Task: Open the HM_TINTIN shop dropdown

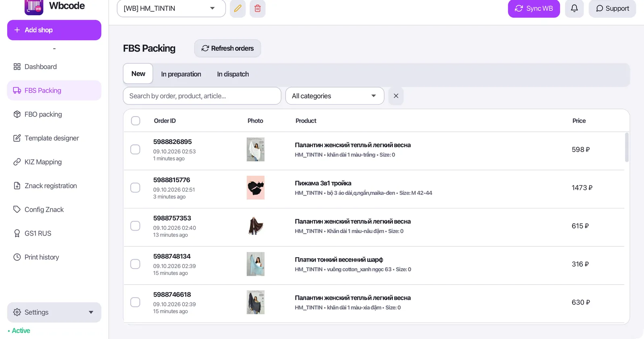Action: (x=171, y=8)
